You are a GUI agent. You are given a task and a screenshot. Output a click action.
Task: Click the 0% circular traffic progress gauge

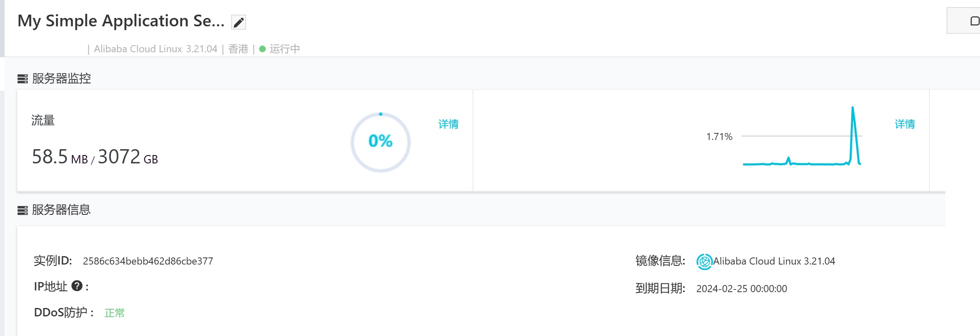(380, 142)
